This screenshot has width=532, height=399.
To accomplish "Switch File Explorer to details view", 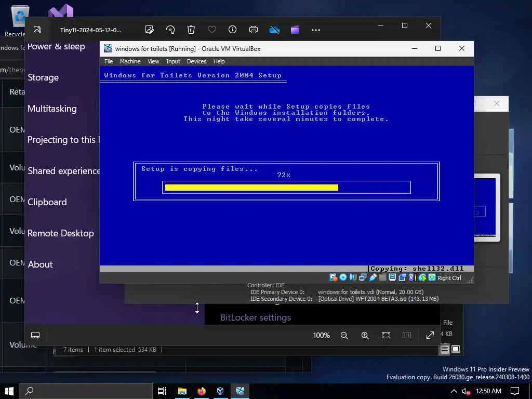I will [x=445, y=349].
